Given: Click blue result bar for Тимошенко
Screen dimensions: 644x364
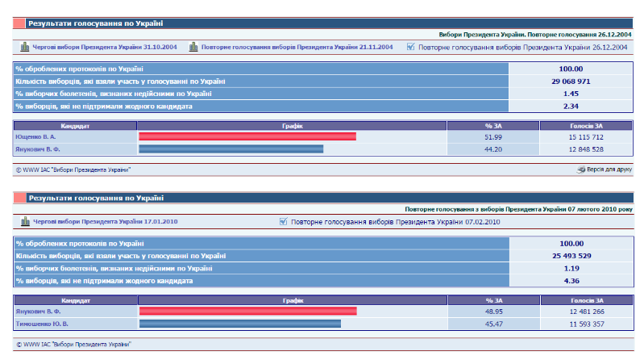Looking at the screenshot, I should pyautogui.click(x=240, y=324).
